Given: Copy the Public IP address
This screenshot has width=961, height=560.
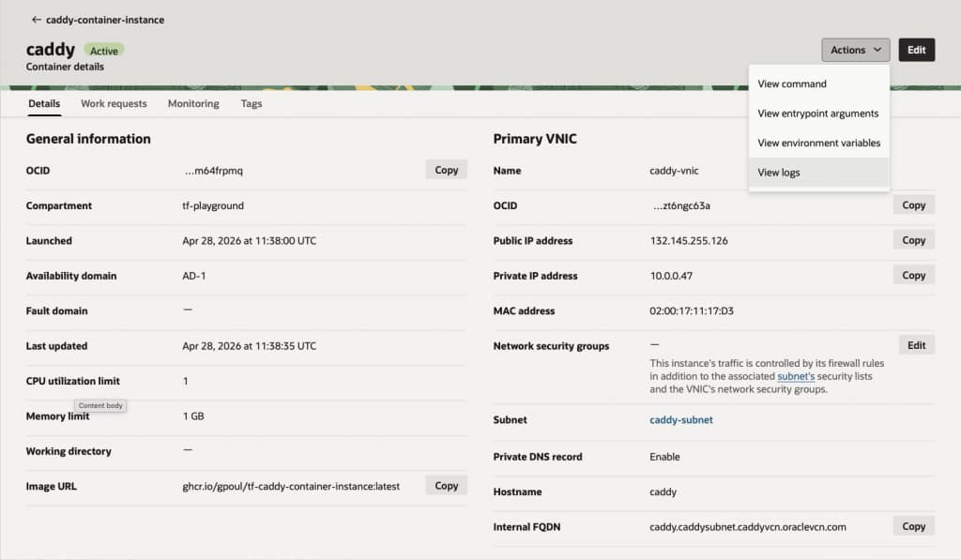Looking at the screenshot, I should (x=913, y=240).
